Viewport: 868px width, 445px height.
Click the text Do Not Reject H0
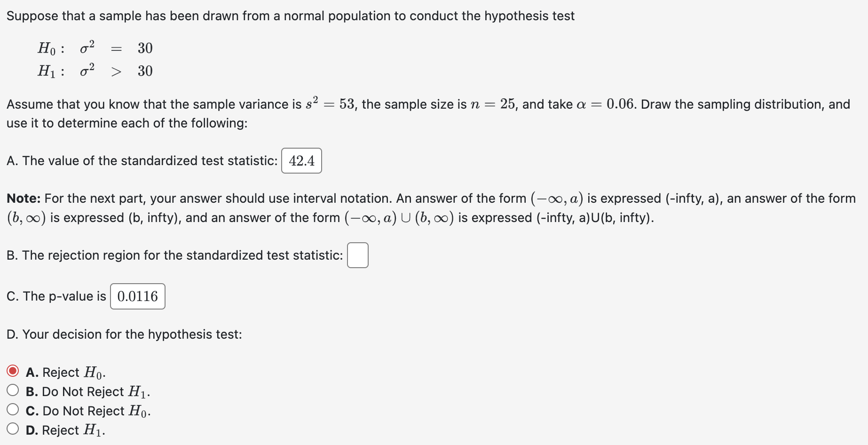(x=86, y=409)
